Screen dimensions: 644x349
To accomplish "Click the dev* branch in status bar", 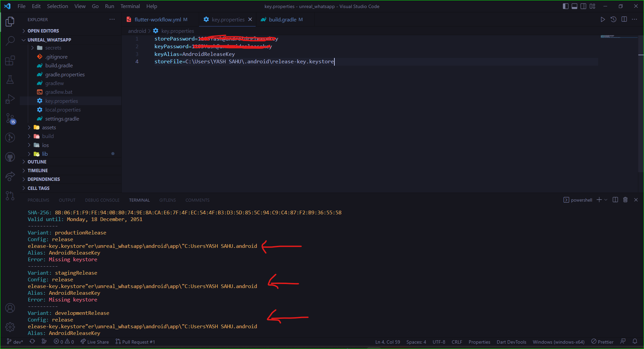I will click(x=15, y=342).
